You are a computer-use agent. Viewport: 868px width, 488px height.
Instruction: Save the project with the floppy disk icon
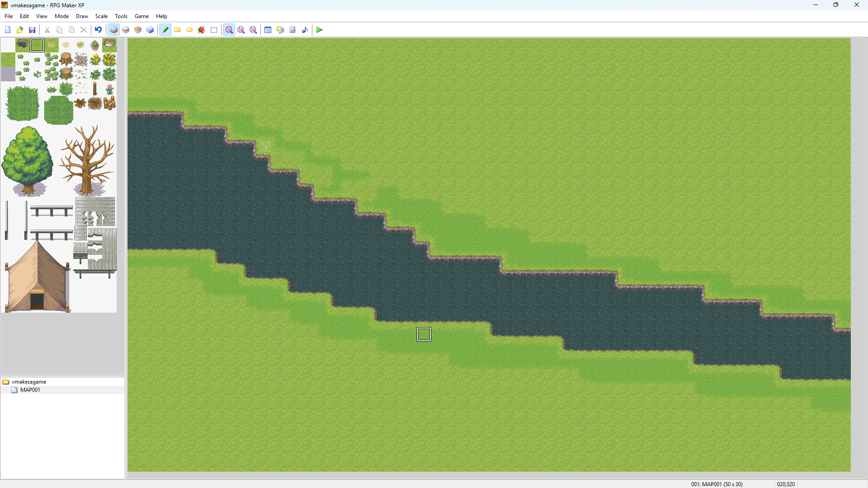tap(32, 30)
